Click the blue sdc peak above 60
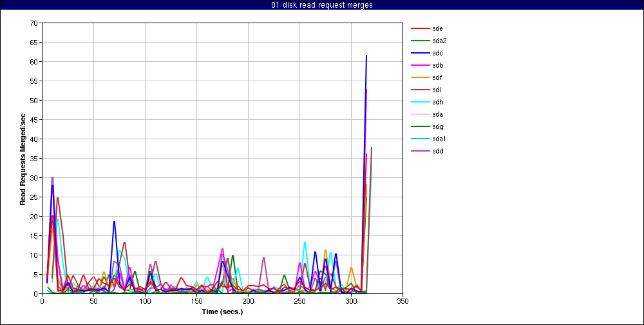 pos(366,55)
